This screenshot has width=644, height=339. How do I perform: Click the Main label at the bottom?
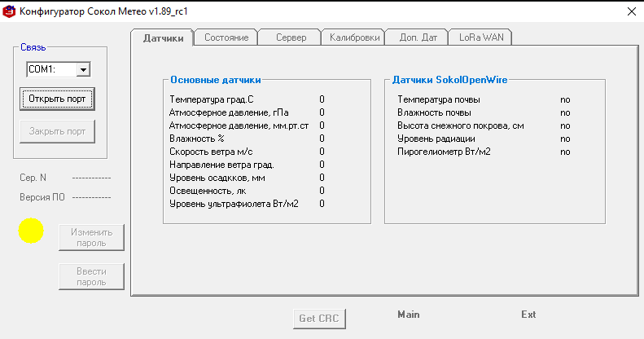coord(409,315)
